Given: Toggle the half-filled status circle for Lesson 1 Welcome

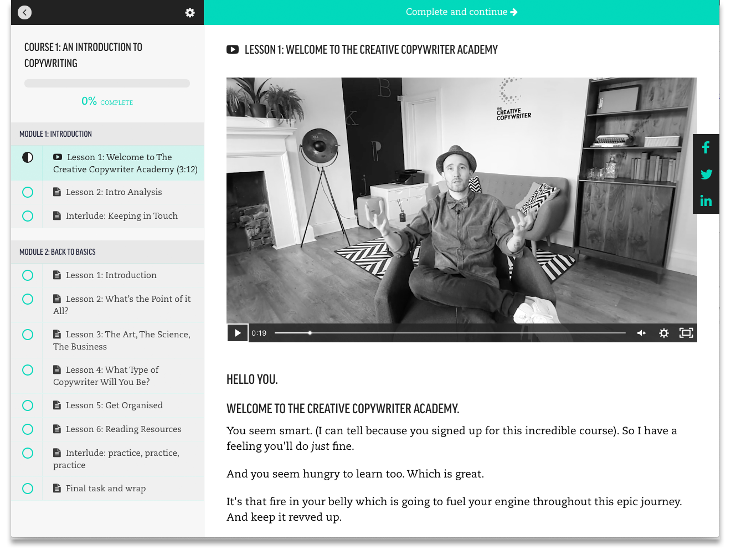Looking at the screenshot, I should [x=28, y=157].
